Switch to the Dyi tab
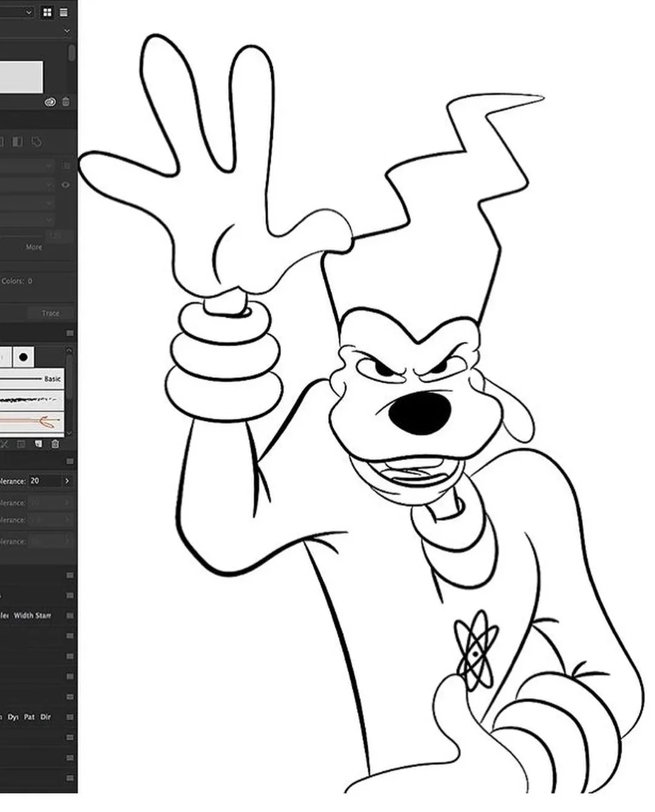This screenshot has width=655, height=812. pyautogui.click(x=13, y=717)
